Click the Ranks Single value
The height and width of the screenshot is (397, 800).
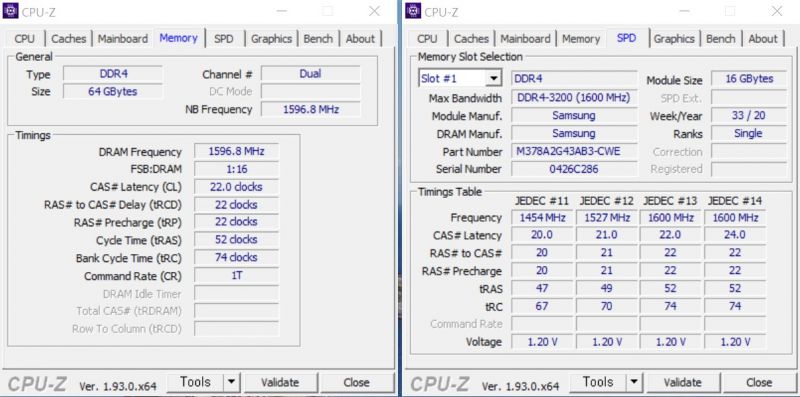[749, 133]
